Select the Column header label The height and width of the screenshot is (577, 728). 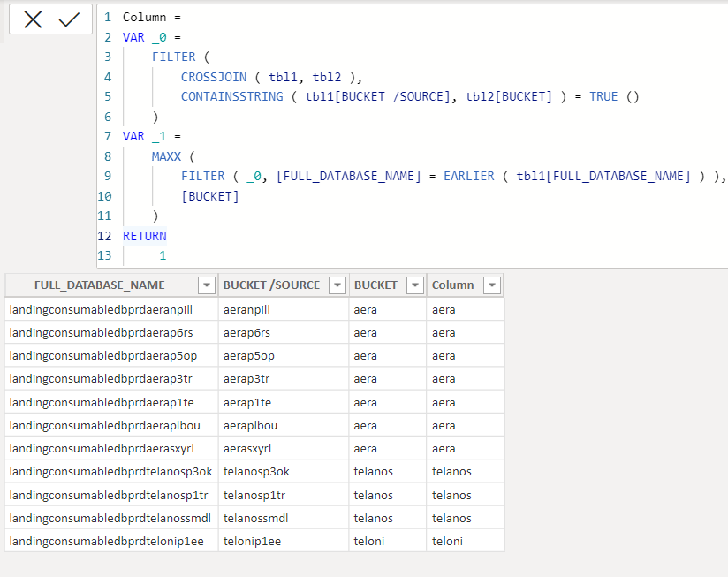click(452, 285)
